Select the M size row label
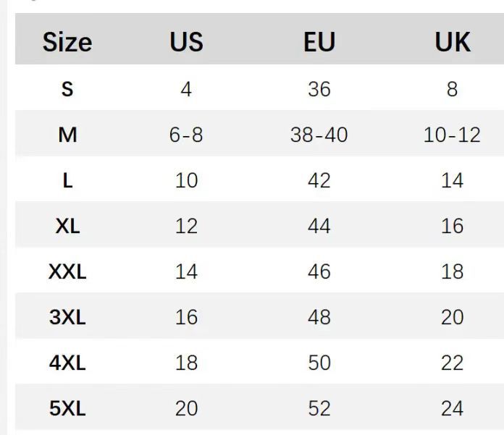This screenshot has width=504, height=435. point(67,135)
